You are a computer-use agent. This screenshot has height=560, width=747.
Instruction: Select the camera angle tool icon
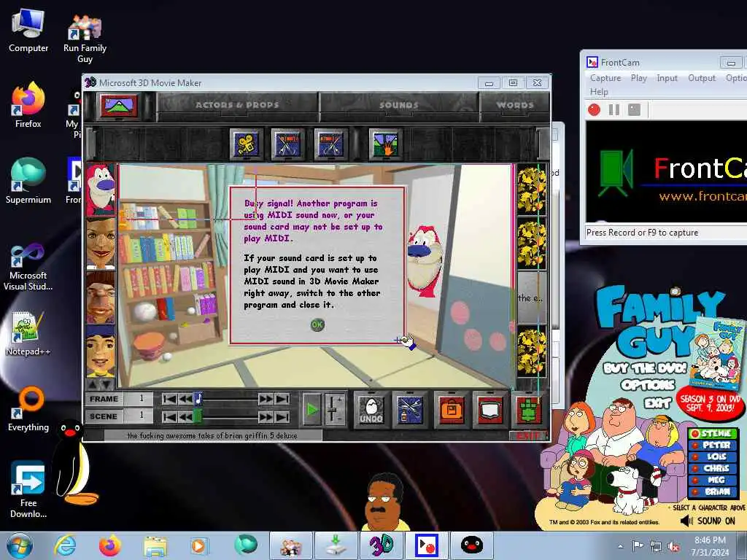click(247, 144)
